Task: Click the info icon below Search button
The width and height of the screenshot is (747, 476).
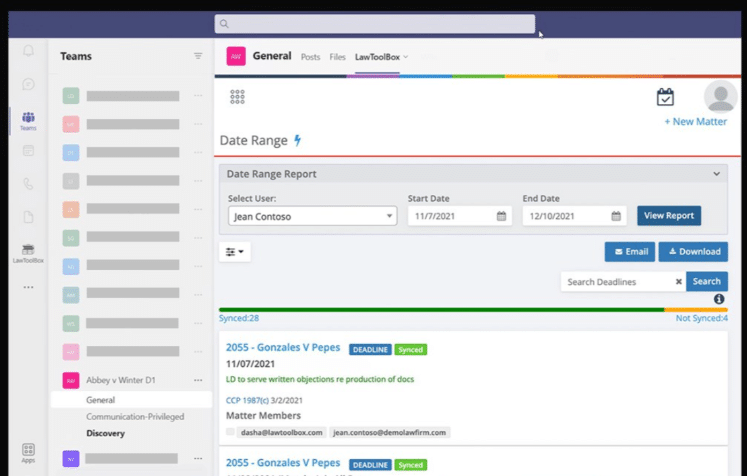Action: tap(719, 299)
